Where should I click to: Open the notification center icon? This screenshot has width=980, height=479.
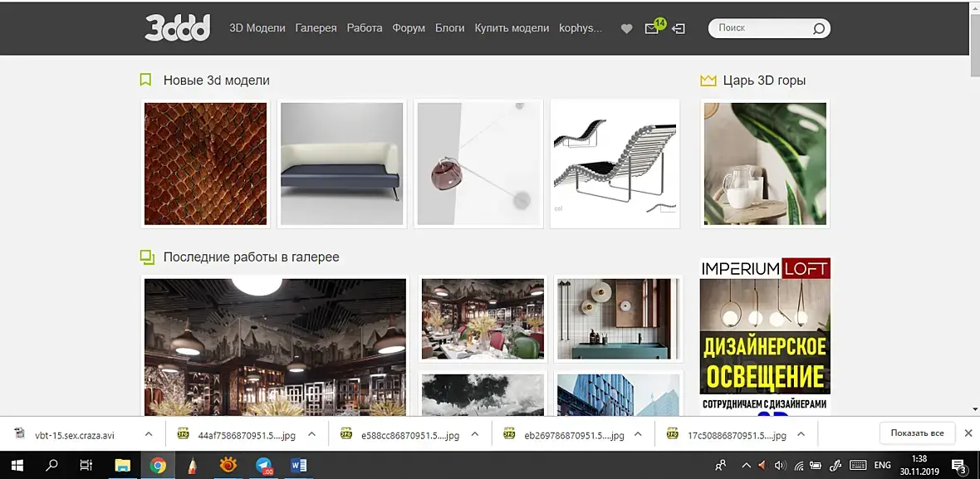pos(958,465)
